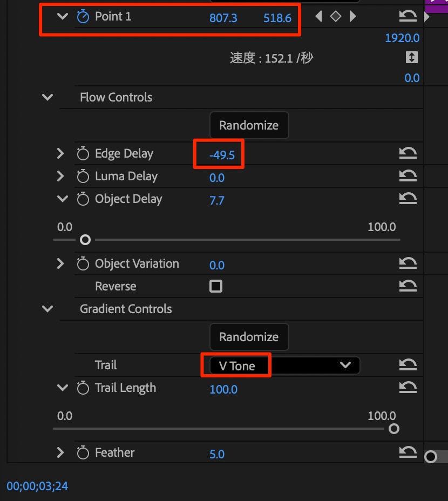Toggle the Edge Delay stopwatch
The image size is (448, 501).
pyautogui.click(x=83, y=154)
